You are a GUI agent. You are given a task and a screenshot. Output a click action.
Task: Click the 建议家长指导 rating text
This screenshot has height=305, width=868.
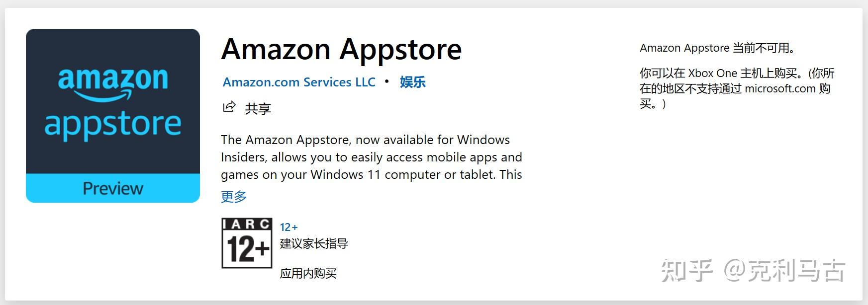click(x=314, y=243)
